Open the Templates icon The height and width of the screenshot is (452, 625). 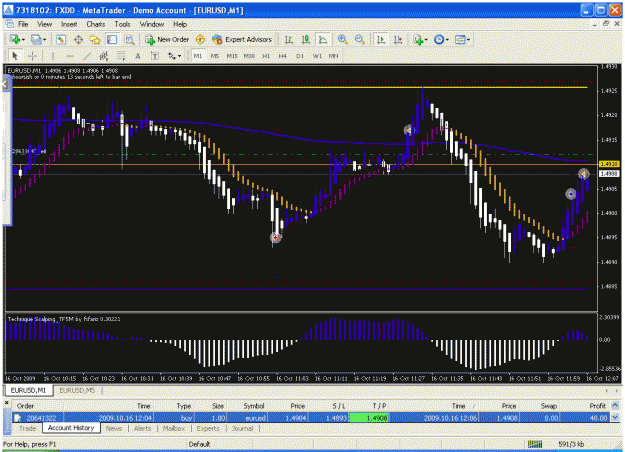(x=460, y=39)
